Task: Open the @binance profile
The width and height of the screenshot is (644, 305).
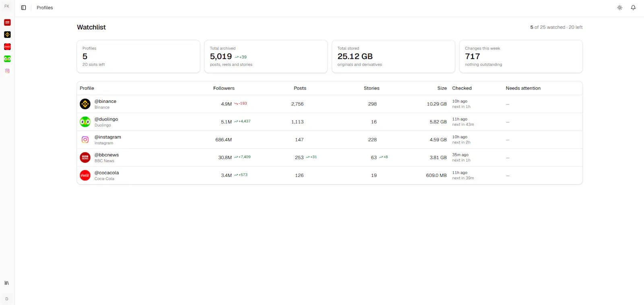Action: [105, 102]
